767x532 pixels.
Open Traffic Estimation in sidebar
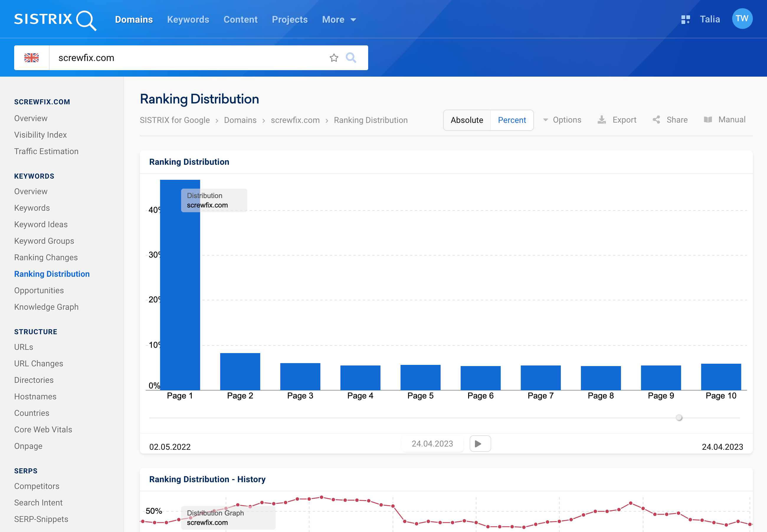pyautogui.click(x=46, y=151)
